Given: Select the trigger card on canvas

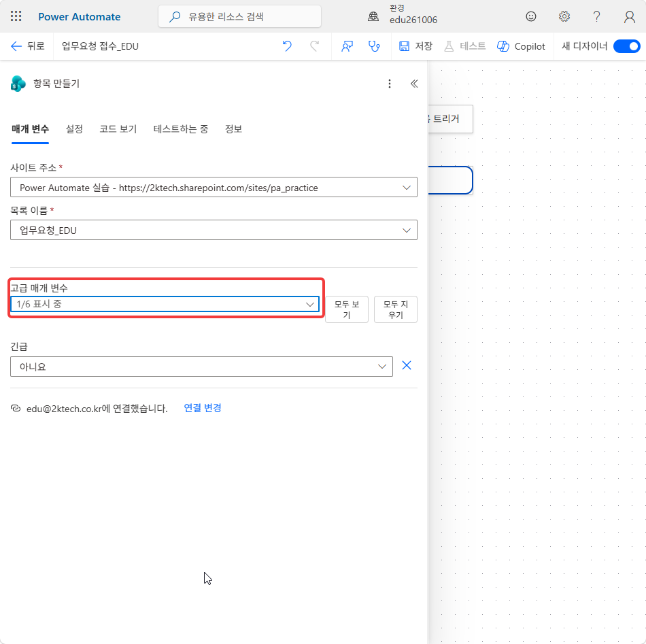Looking at the screenshot, I should tap(450, 118).
